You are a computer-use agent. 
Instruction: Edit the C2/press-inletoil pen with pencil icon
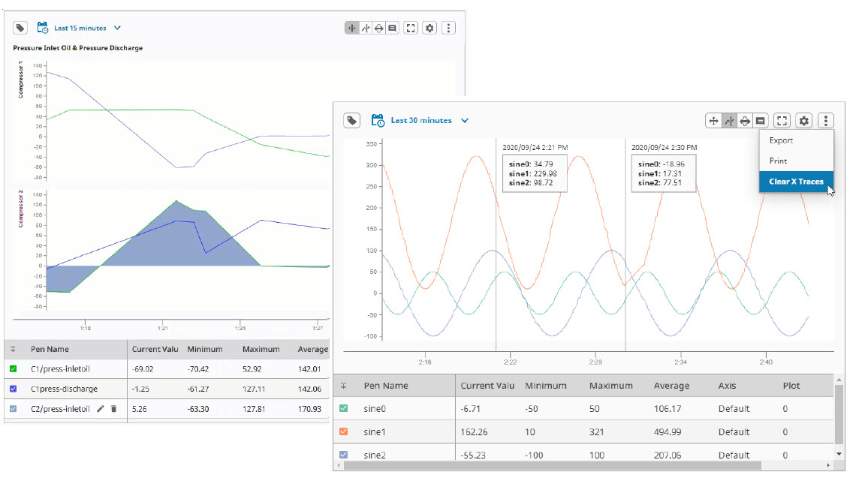click(x=101, y=409)
